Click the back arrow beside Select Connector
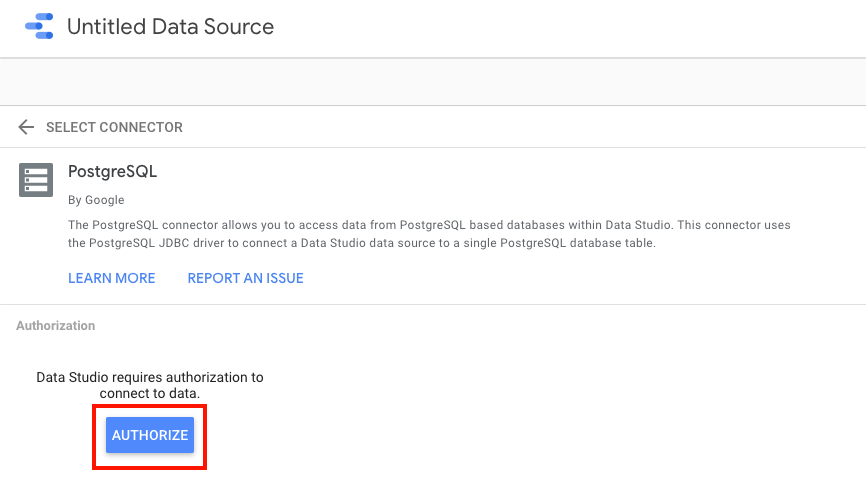 pyautogui.click(x=26, y=127)
